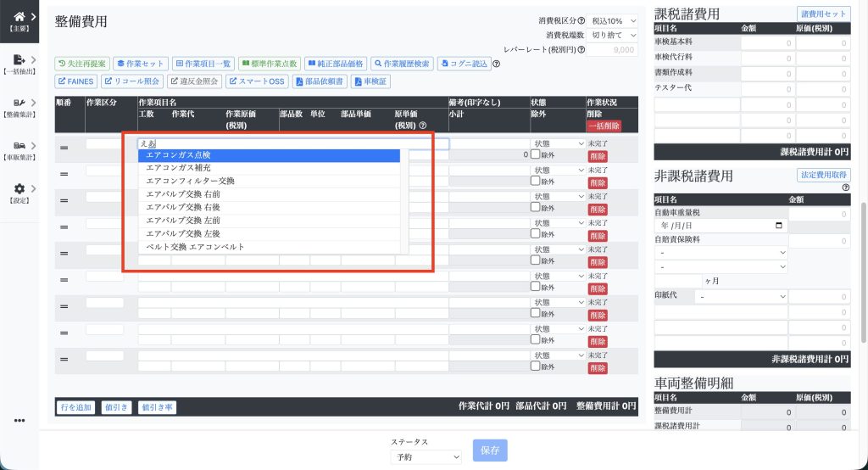Click the 自動車重量税 date field

pos(721,227)
